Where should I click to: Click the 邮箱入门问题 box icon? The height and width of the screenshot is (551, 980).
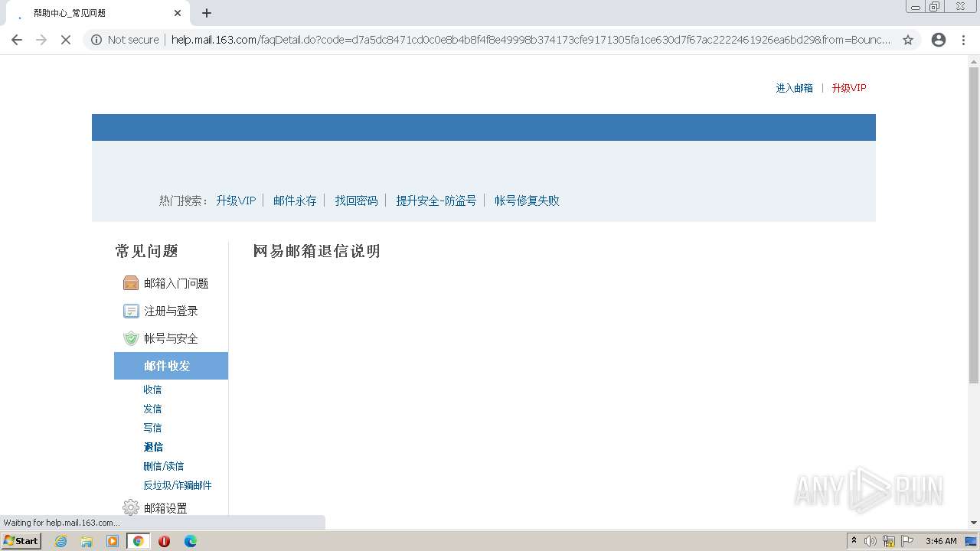coord(131,283)
